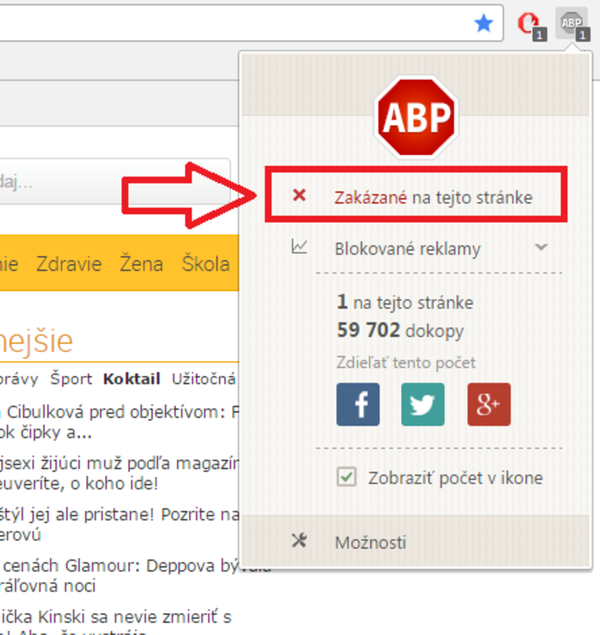This screenshot has width=600, height=635.
Task: Open the sexi žijúci muž article
Action: (x=119, y=473)
